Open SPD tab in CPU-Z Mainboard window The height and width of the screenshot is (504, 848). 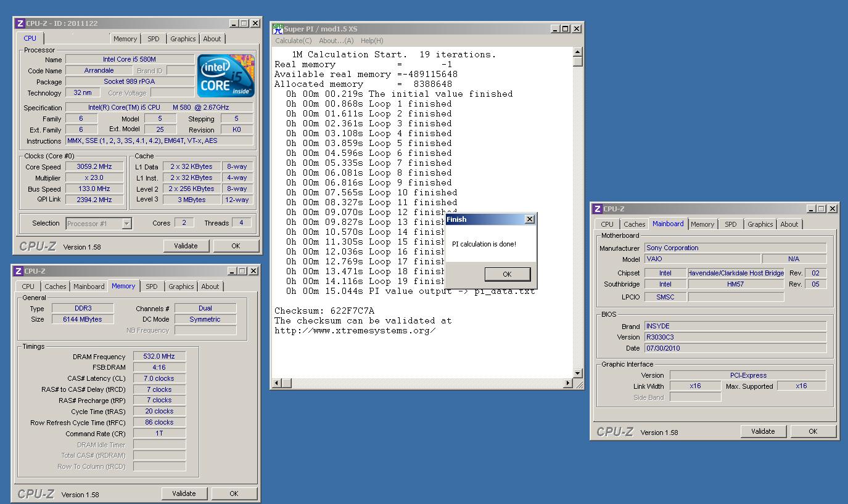point(731,224)
